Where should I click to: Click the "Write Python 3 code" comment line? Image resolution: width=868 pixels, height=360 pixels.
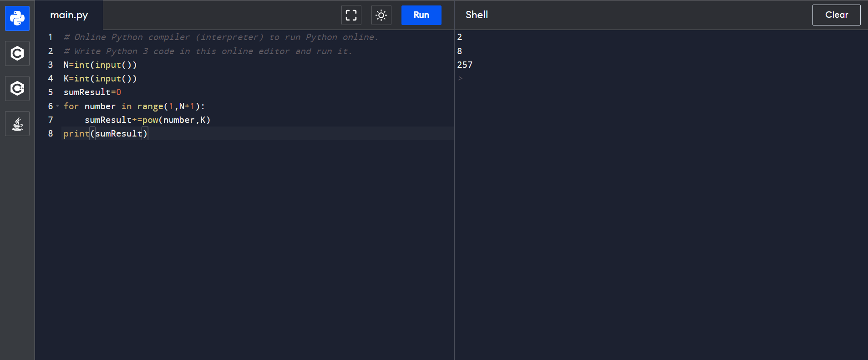point(208,51)
